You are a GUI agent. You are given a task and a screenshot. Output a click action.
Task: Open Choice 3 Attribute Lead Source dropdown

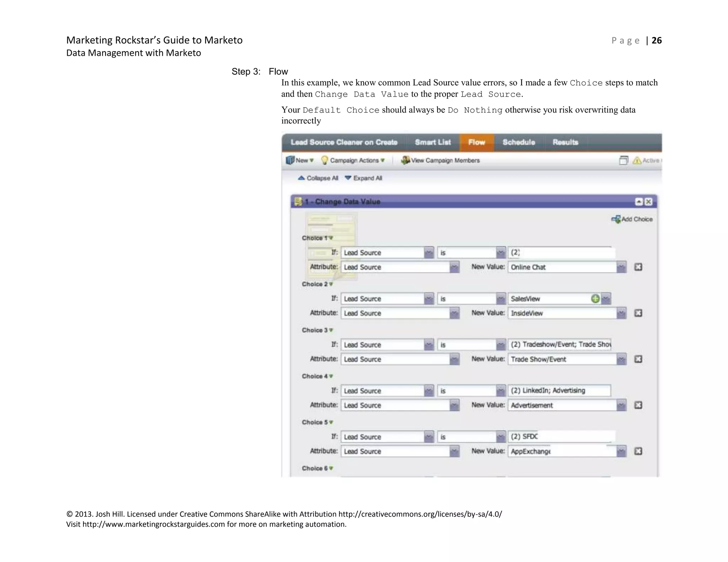click(x=454, y=359)
